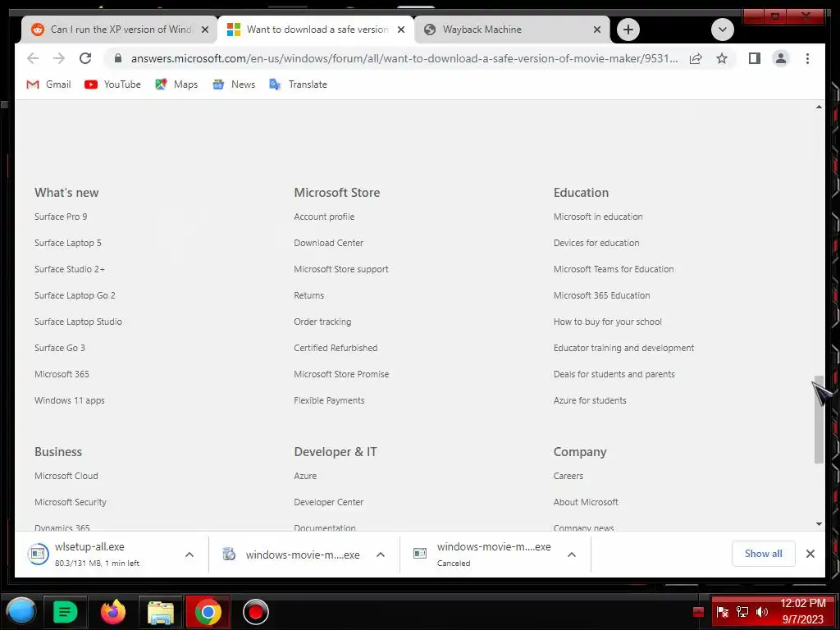840x630 pixels.
Task: Open the Action Center flag icon
Action: (722, 612)
